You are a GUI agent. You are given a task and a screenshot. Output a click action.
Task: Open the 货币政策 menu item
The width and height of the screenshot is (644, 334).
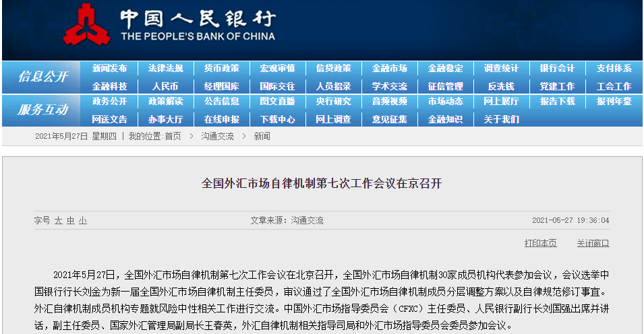[x=221, y=69]
